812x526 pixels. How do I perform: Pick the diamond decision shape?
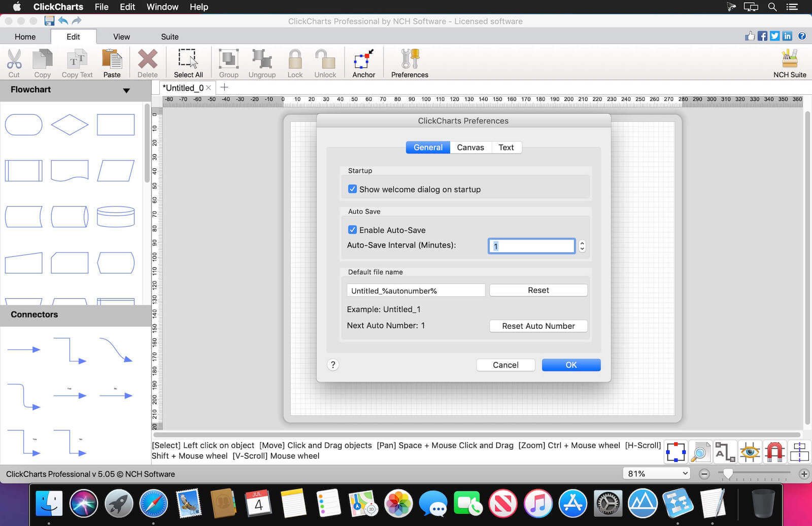tap(70, 125)
